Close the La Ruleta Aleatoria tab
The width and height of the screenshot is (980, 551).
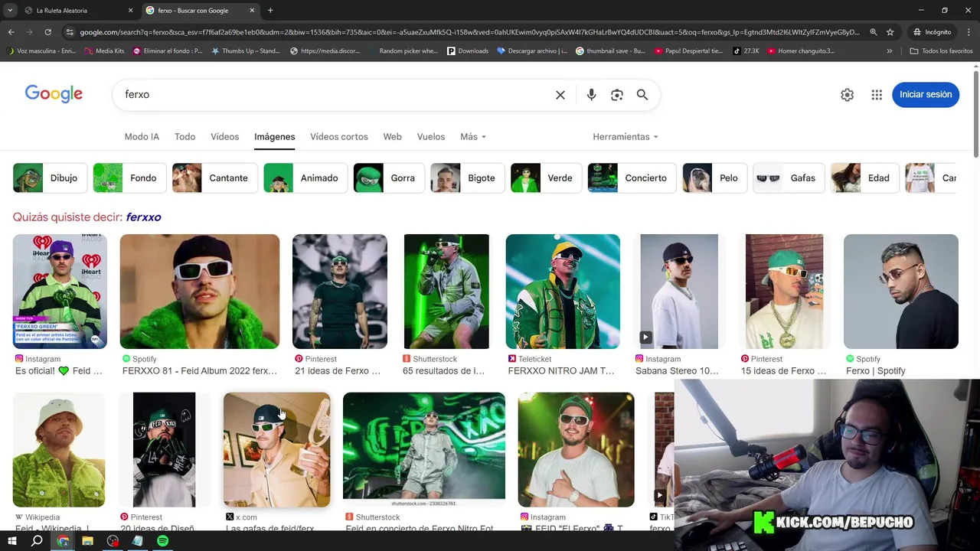pos(130,11)
